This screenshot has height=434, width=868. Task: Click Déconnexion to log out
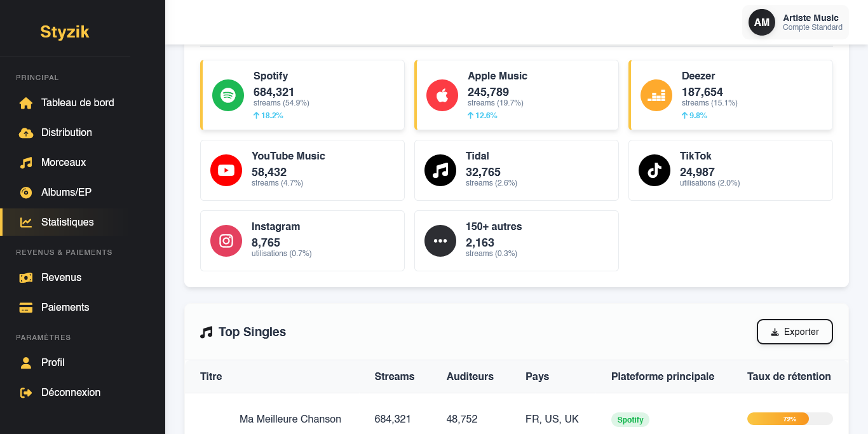(65, 393)
